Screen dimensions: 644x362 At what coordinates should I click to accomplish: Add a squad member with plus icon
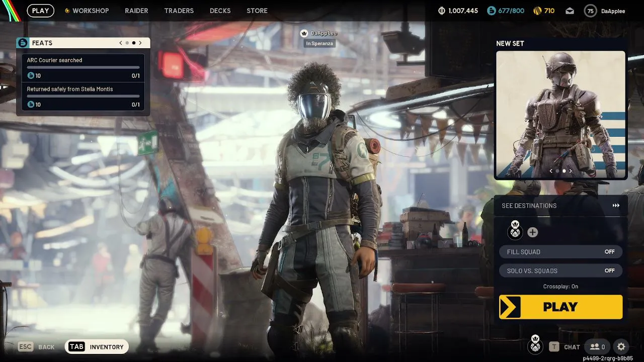(x=532, y=232)
